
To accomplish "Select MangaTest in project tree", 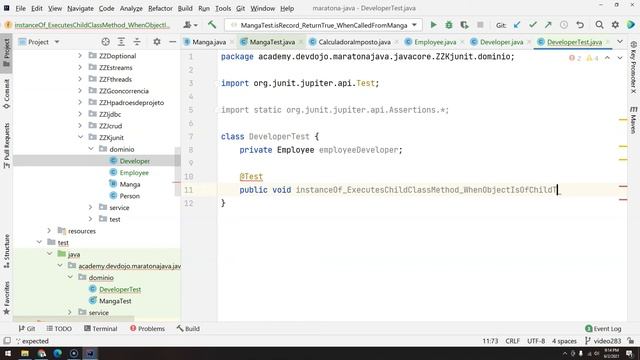I will click(115, 301).
